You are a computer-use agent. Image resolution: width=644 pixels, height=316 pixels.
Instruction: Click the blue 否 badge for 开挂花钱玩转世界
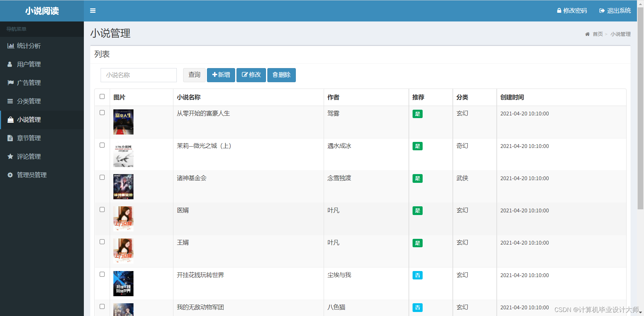(418, 275)
